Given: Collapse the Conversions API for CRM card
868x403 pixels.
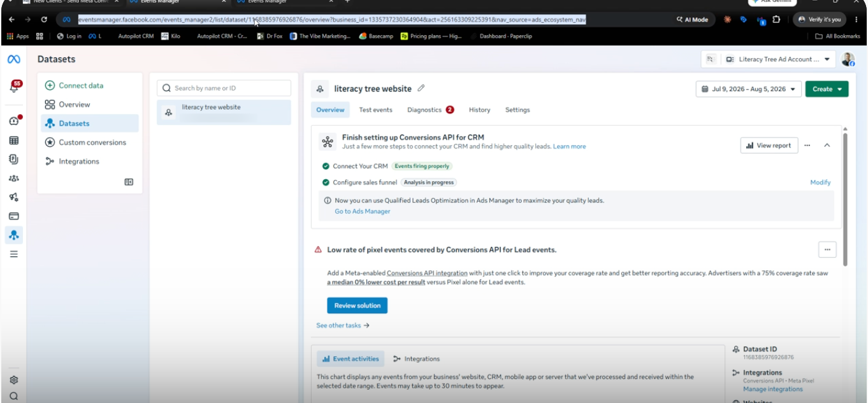Looking at the screenshot, I should 827,145.
